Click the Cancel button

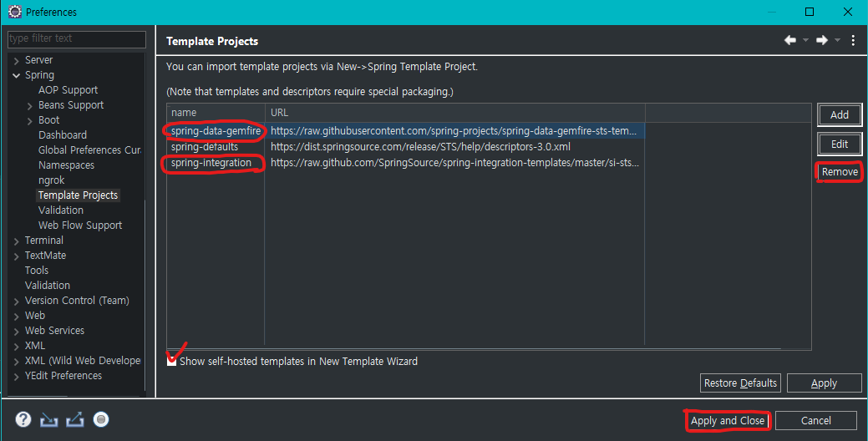pyautogui.click(x=816, y=420)
